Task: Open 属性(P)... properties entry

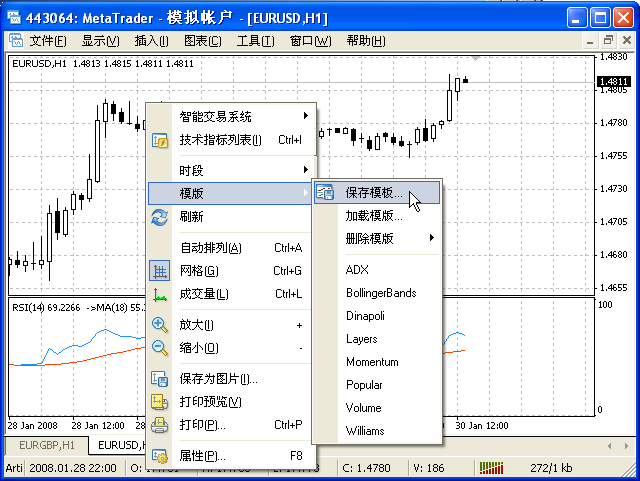Action: (x=231, y=456)
